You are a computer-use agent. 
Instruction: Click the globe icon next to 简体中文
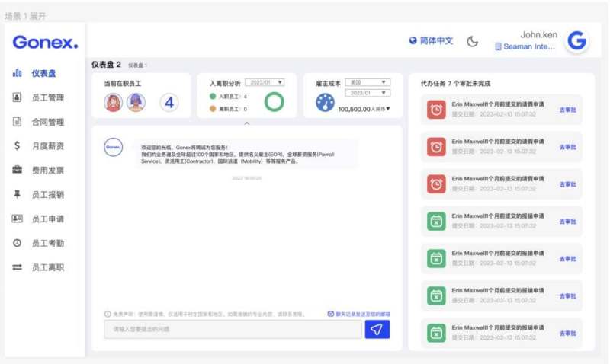coord(413,41)
